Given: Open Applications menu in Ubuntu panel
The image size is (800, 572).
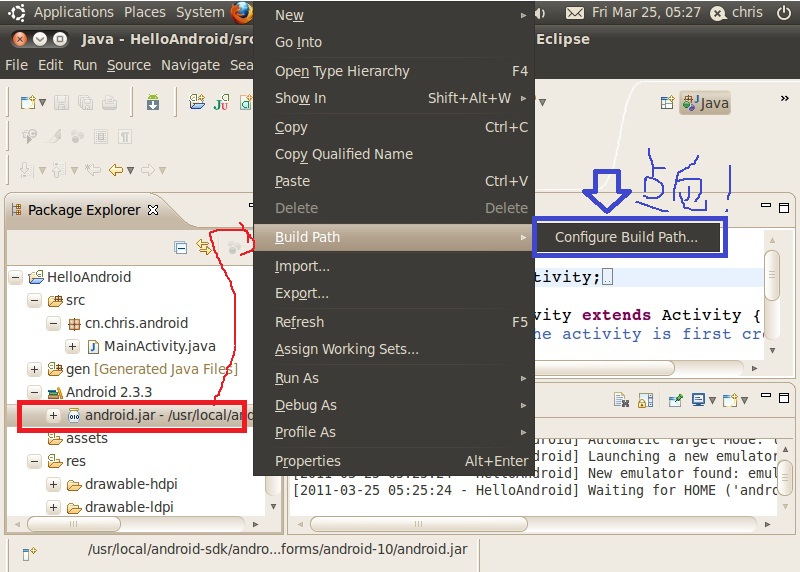Looking at the screenshot, I should 73,12.
